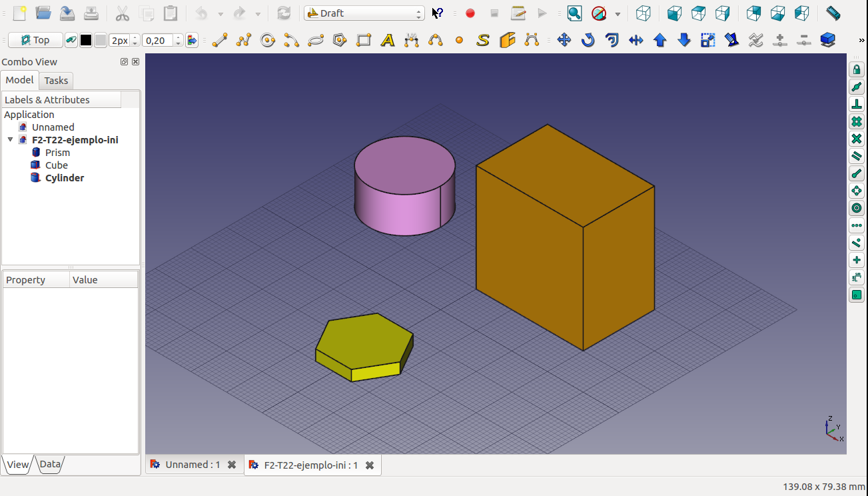
Task: Click the Move tool icon
Action: (564, 41)
